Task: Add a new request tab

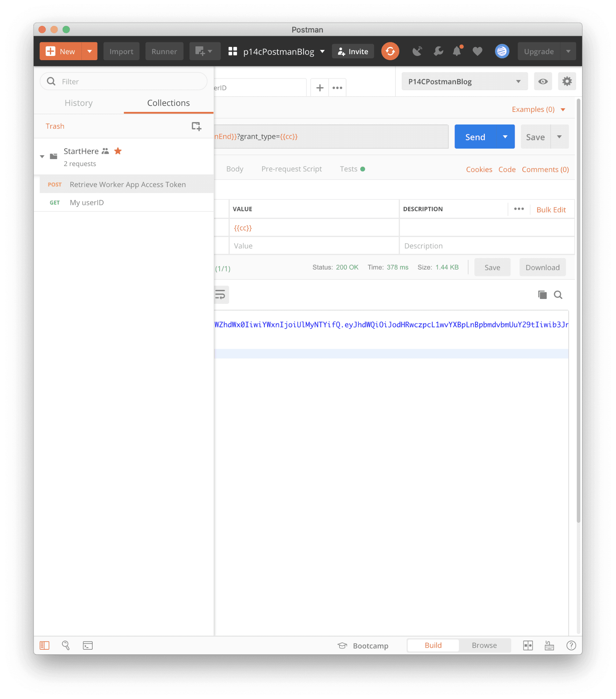Action: pos(320,88)
